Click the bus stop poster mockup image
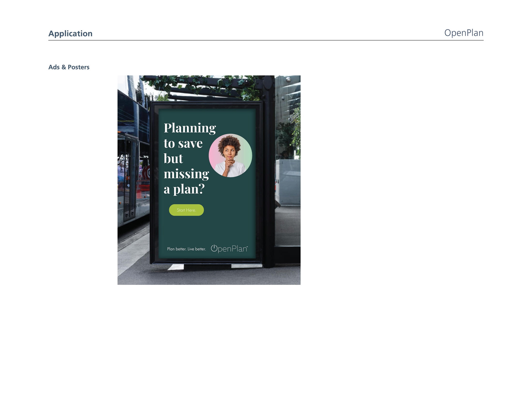Viewport: 532px width, 411px height. click(x=209, y=180)
